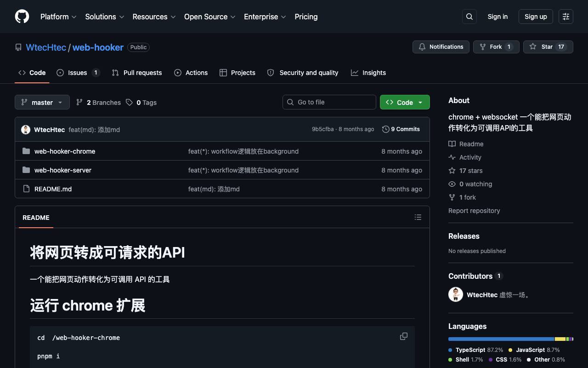This screenshot has width=588, height=368.
Task: View the 2 Branches link
Action: coord(99,103)
